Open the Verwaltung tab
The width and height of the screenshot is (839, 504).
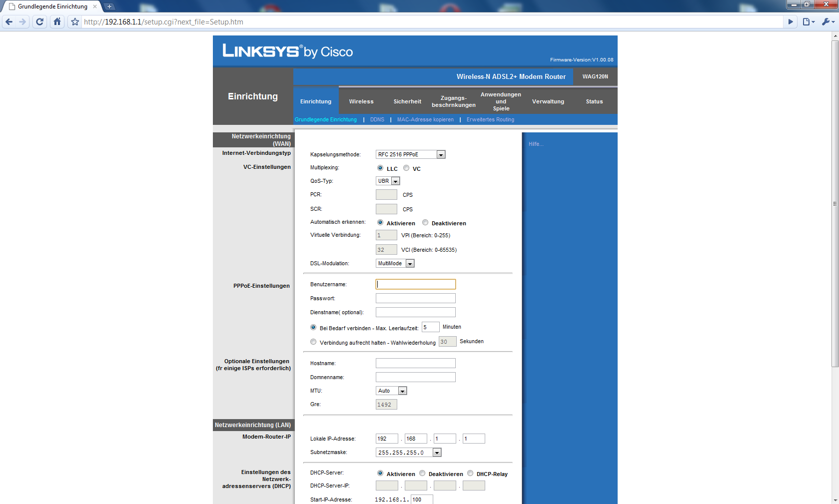tap(548, 101)
